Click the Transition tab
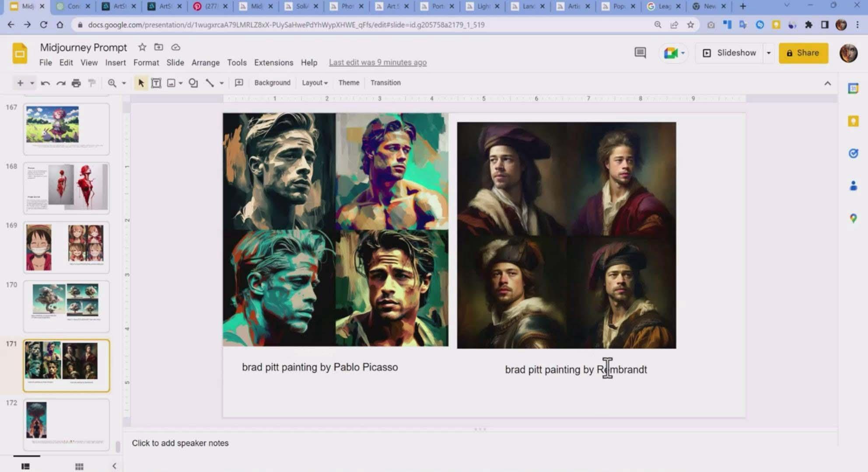The image size is (868, 472). click(386, 83)
